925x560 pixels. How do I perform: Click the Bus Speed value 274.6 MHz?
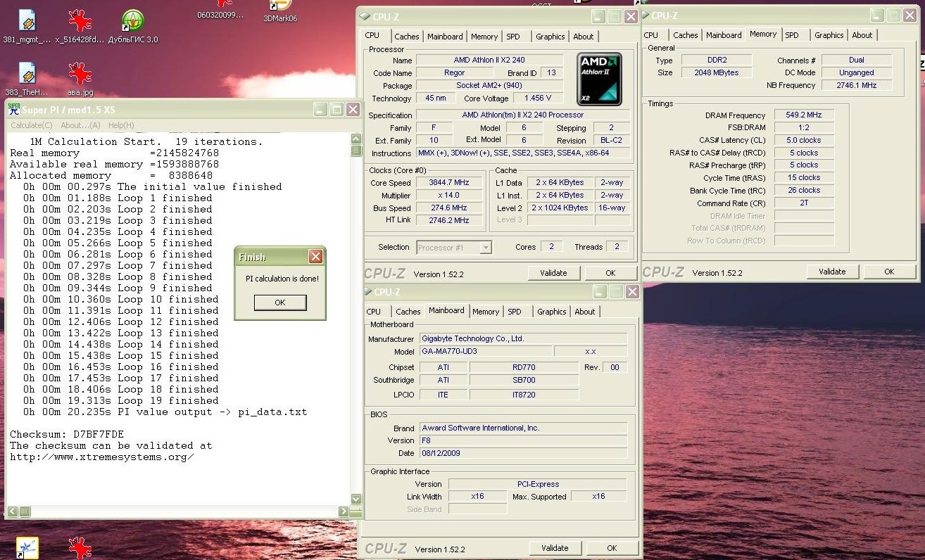coord(448,208)
